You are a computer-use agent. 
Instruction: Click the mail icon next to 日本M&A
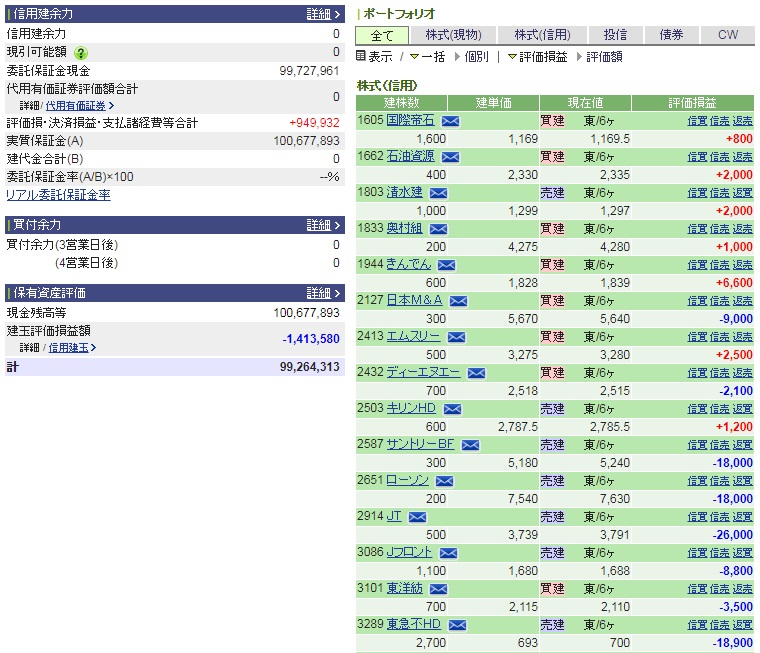coord(458,301)
